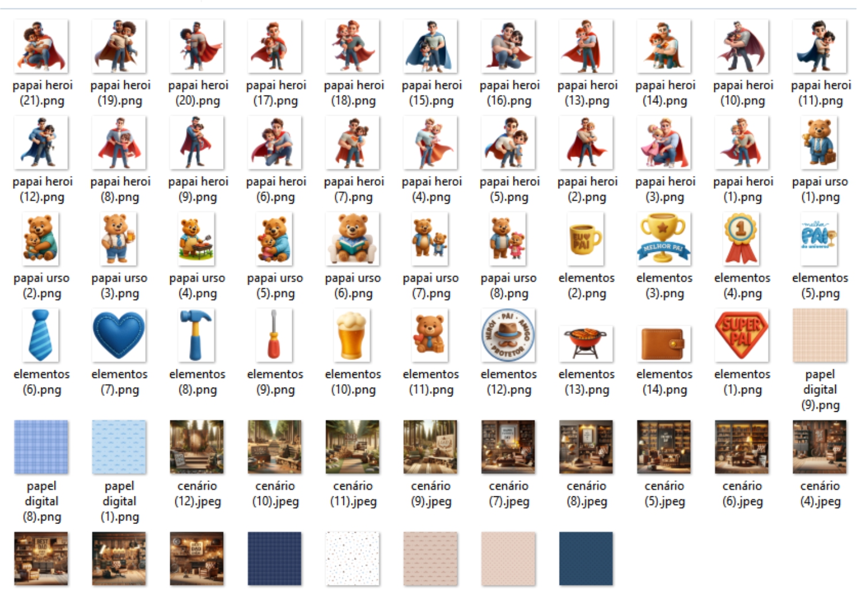Select the cenário (4).jpeg file
The width and height of the screenshot is (857, 616).
pyautogui.click(x=820, y=447)
